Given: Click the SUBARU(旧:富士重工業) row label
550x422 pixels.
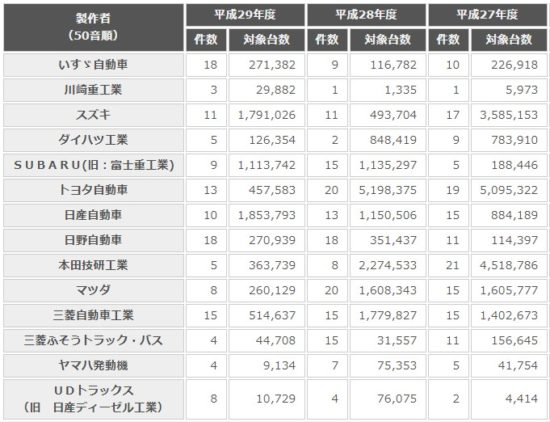Looking at the screenshot, I should coord(93,165).
